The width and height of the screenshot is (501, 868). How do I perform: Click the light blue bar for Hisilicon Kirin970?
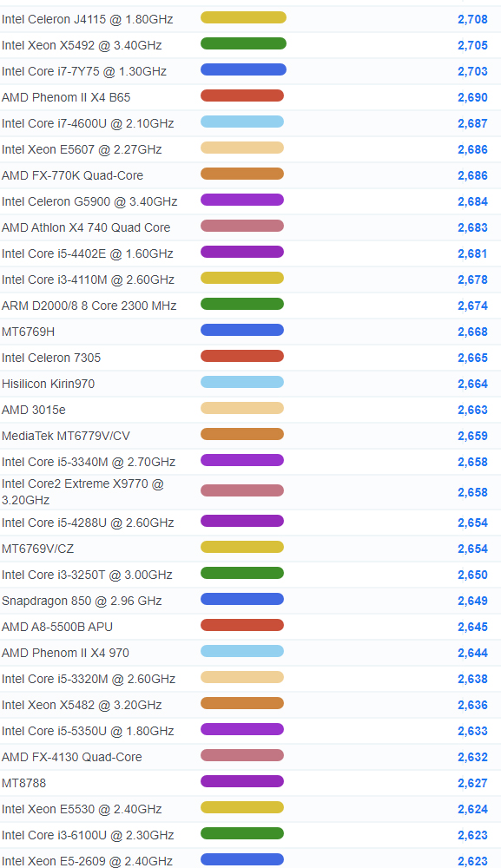pyautogui.click(x=242, y=382)
